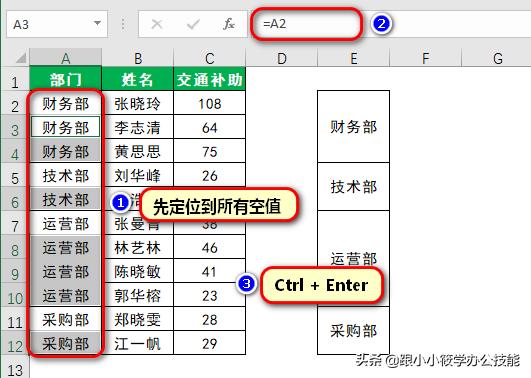Image resolution: width=531 pixels, height=378 pixels.
Task: Click the value 28
Action: (210, 320)
